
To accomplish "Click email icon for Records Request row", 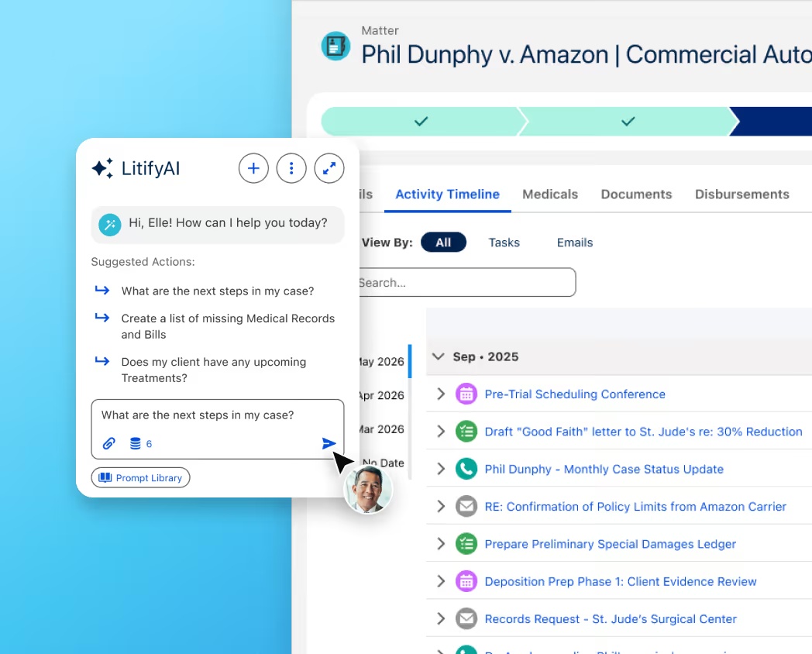I will point(466,619).
